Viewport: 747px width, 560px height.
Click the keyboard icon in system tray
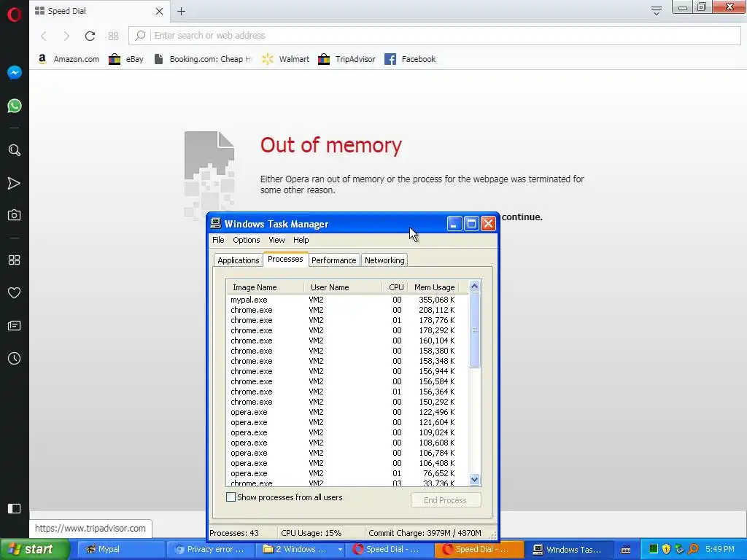[x=626, y=550]
